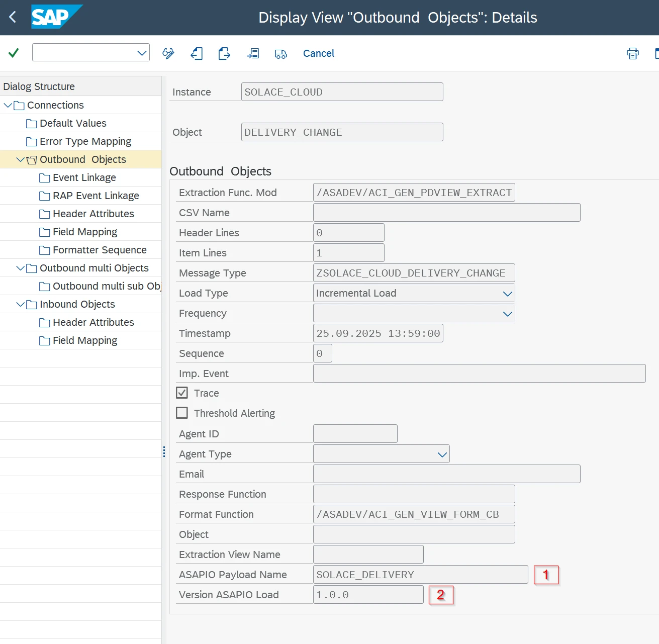Viewport: 659px width, 644px height.
Task: Go back using the header arrow
Action: (x=13, y=17)
